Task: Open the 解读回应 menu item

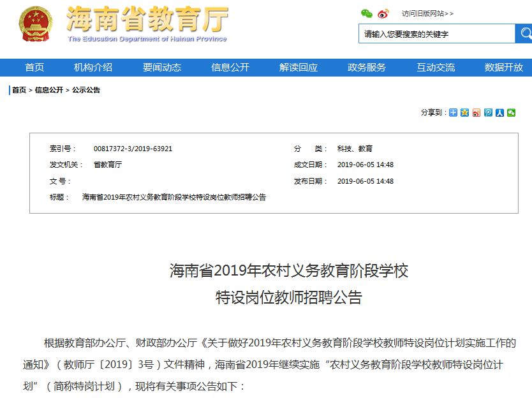Action: point(299,68)
